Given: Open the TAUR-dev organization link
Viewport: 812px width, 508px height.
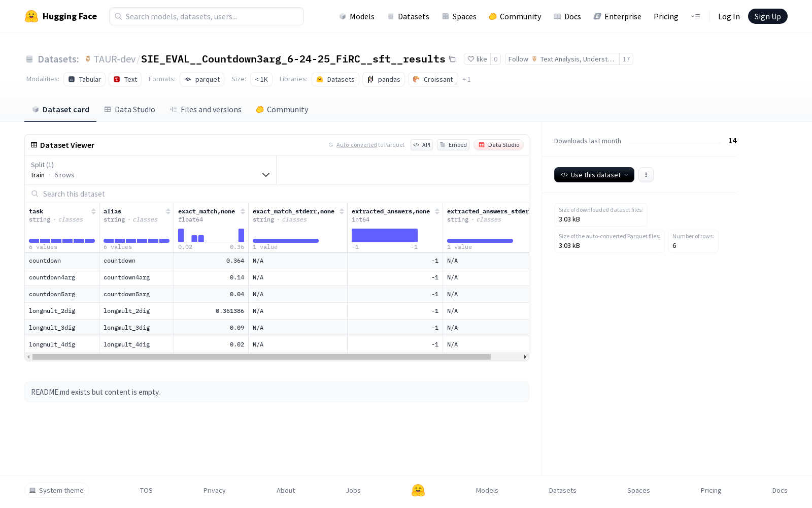Looking at the screenshot, I should pyautogui.click(x=114, y=59).
